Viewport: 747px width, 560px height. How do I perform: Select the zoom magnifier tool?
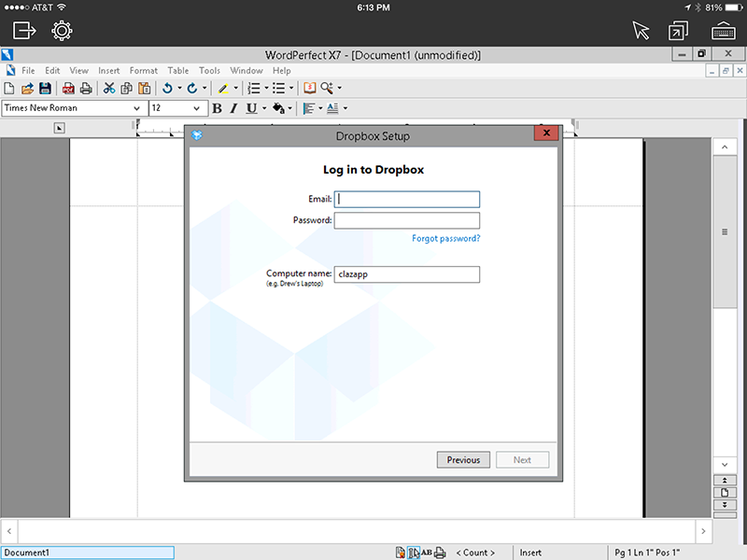tap(327, 88)
